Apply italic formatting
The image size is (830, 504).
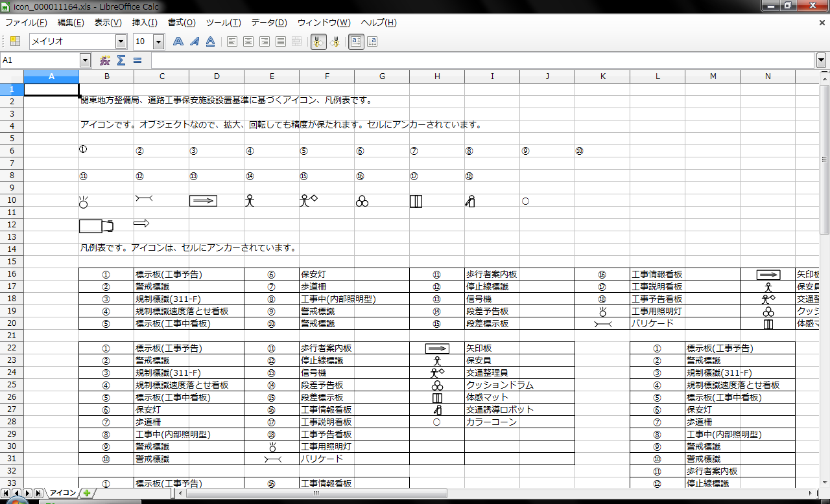[x=194, y=41]
